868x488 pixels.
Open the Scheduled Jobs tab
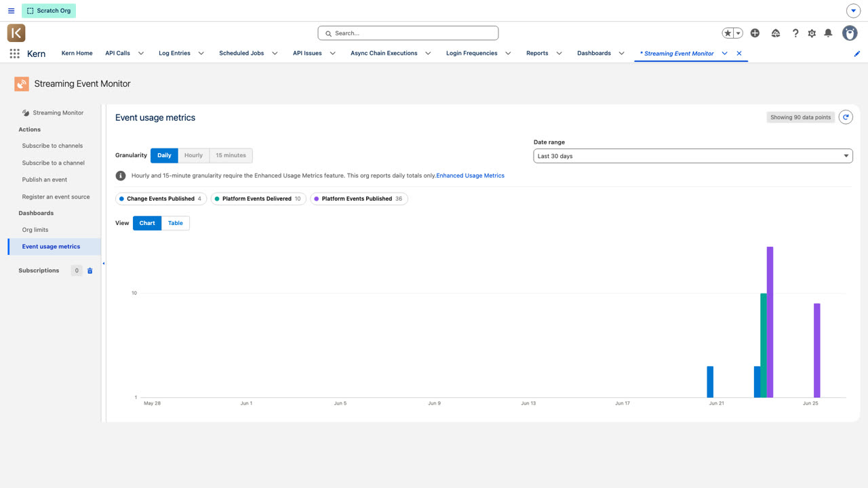pyautogui.click(x=241, y=53)
